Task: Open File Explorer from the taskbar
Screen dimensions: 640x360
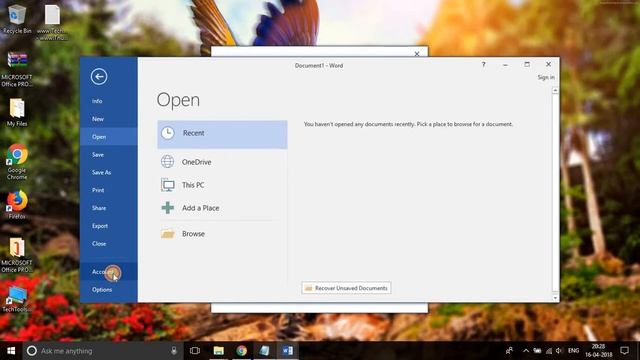Action: [x=219, y=351]
